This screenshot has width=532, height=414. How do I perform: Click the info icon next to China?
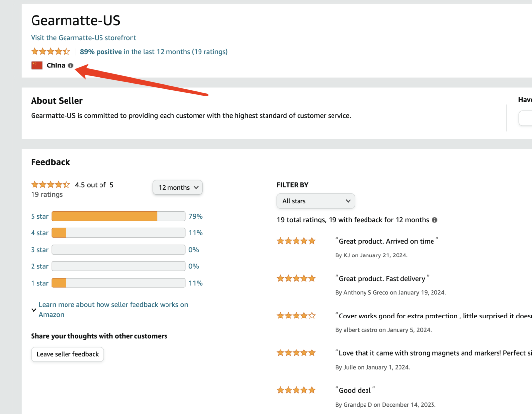point(70,65)
